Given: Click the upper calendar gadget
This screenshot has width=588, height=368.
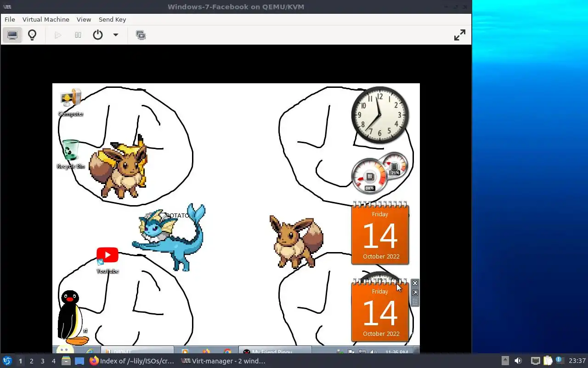Looking at the screenshot, I should (380, 233).
